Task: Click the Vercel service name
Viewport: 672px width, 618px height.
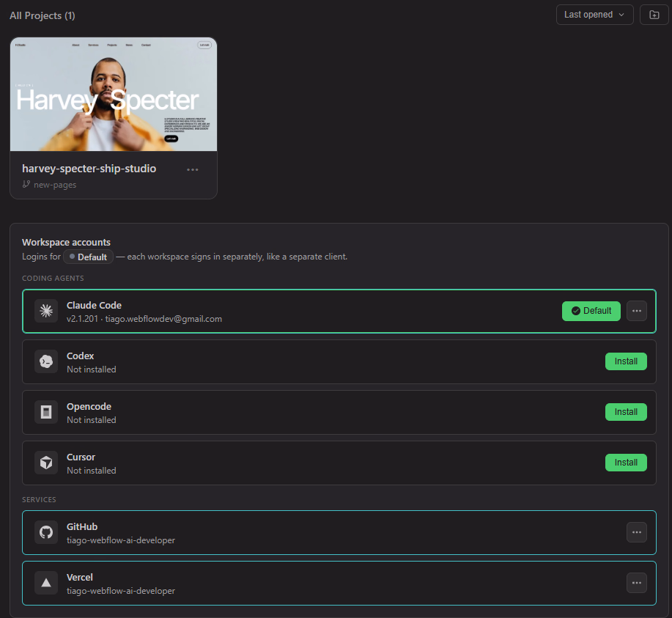Action: pyautogui.click(x=79, y=577)
